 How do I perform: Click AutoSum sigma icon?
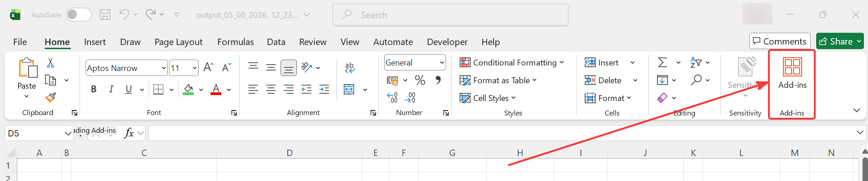tap(663, 62)
